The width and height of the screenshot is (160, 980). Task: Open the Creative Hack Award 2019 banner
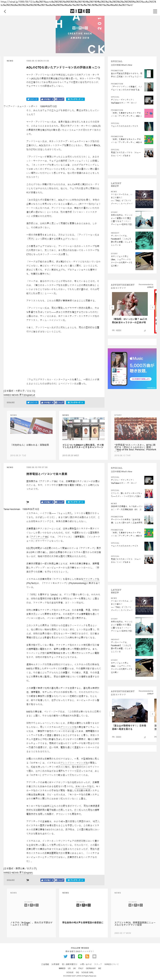tap(80, 34)
